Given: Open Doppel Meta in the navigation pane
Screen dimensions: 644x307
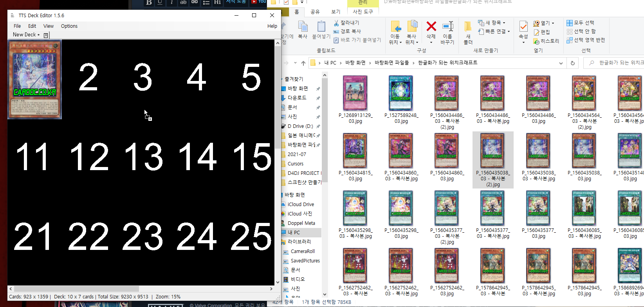Looking at the screenshot, I should pyautogui.click(x=301, y=223).
